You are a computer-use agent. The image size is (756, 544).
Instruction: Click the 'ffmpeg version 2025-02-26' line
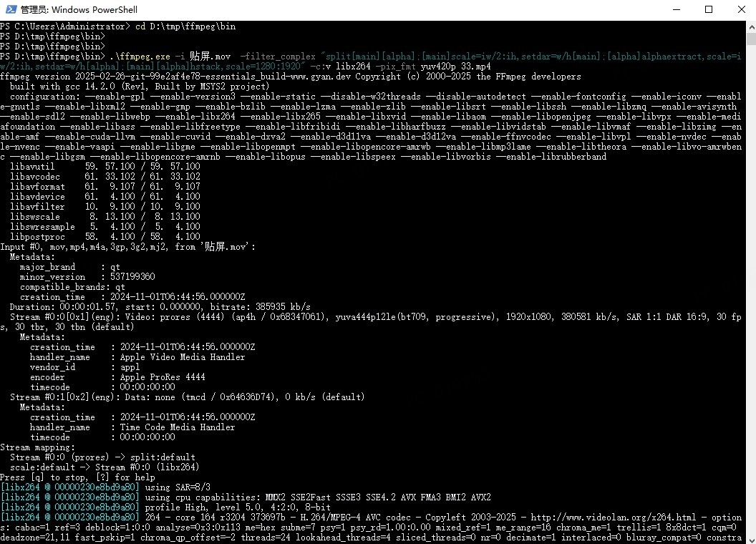pyautogui.click(x=290, y=77)
